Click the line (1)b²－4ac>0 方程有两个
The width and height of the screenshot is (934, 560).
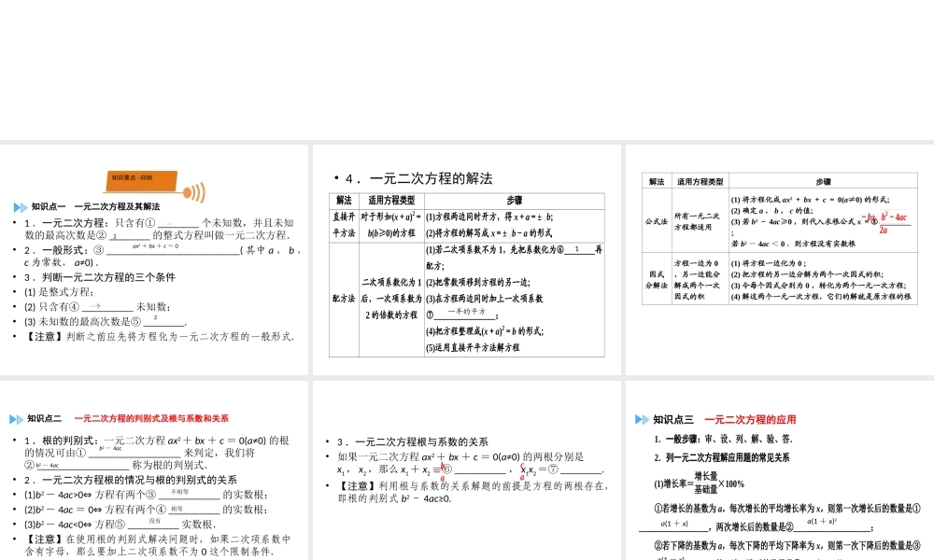tap(147, 495)
